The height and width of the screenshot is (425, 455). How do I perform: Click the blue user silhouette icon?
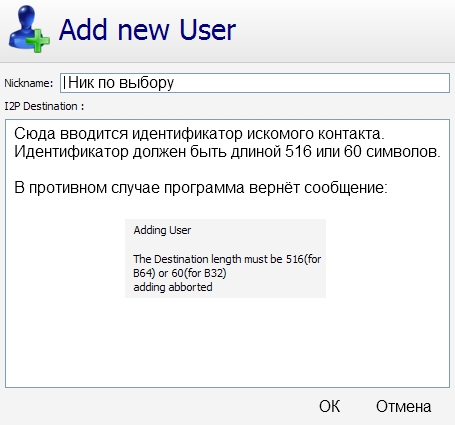point(26,27)
